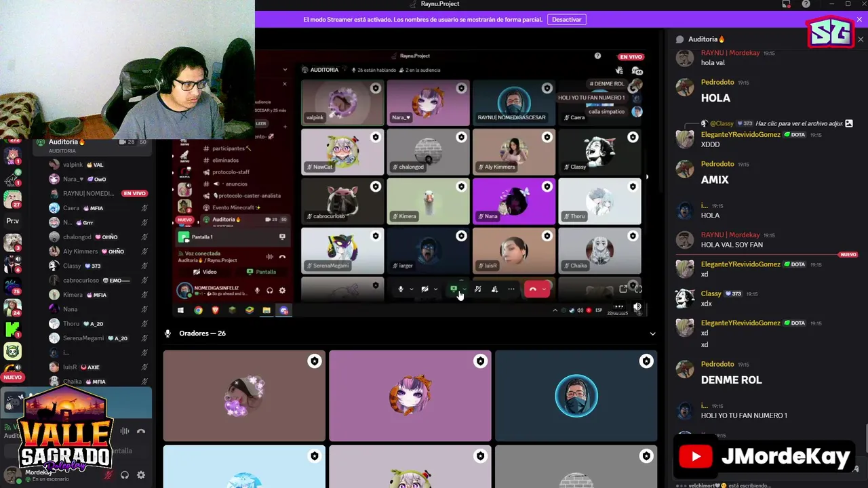Click the raise hand icon in AUDITORIA header
The width and height of the screenshot is (868, 488).
pos(619,70)
